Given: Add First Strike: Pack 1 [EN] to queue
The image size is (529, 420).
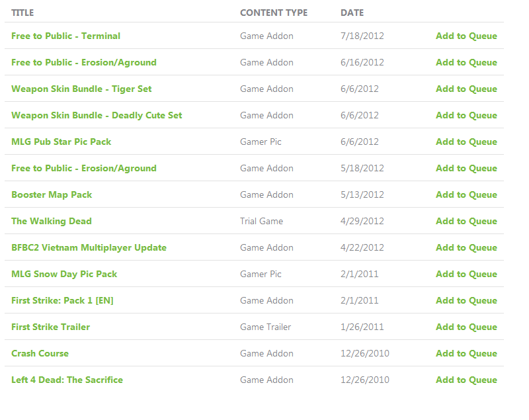Looking at the screenshot, I should coord(466,300).
